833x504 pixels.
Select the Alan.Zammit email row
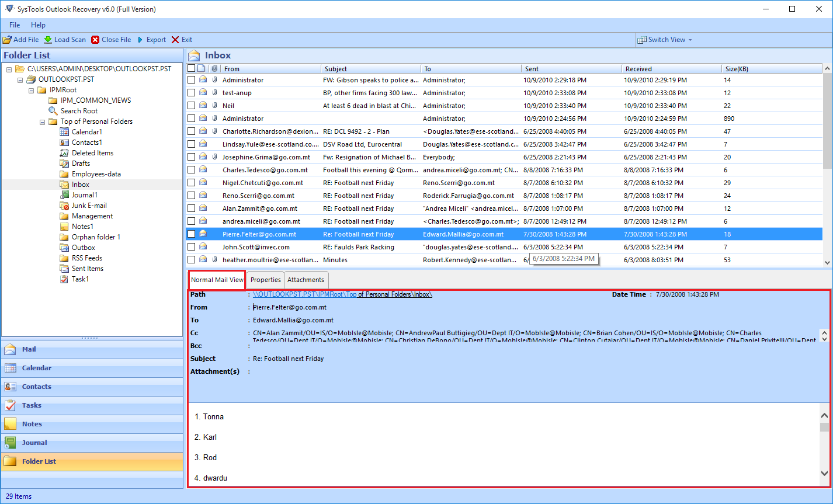coord(505,208)
